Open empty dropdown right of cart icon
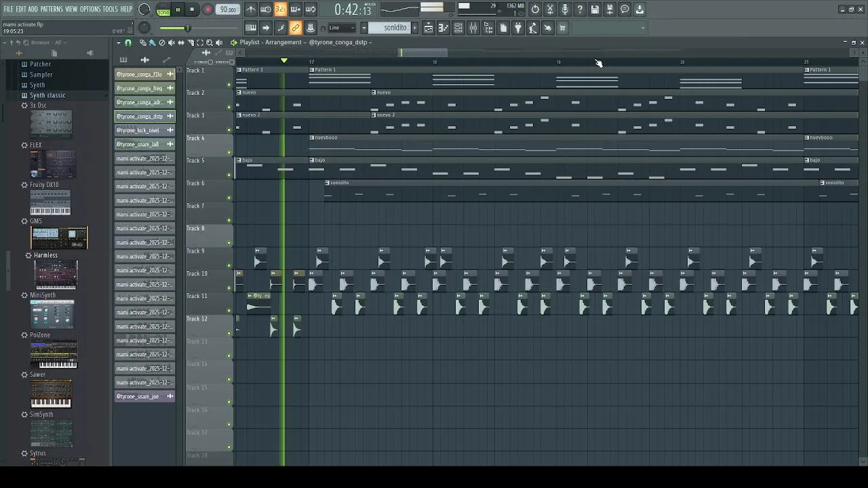This screenshot has height=488, width=868. [609, 28]
